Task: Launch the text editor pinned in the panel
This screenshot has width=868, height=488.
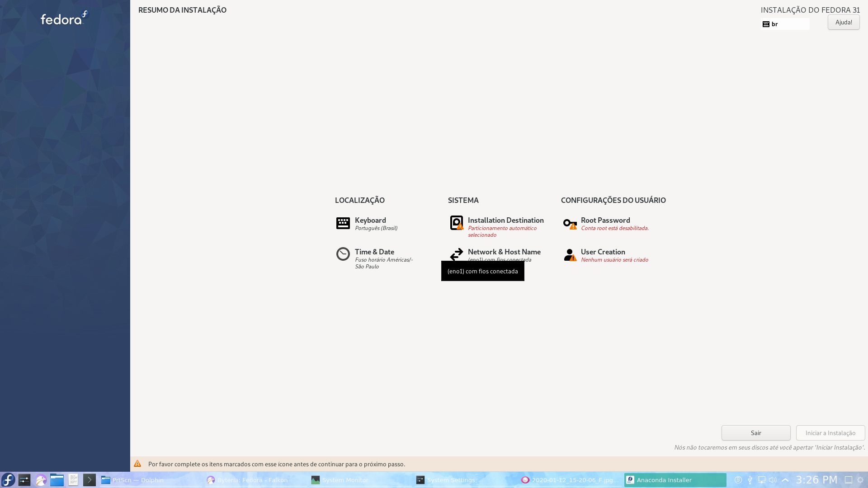Action: (x=73, y=480)
